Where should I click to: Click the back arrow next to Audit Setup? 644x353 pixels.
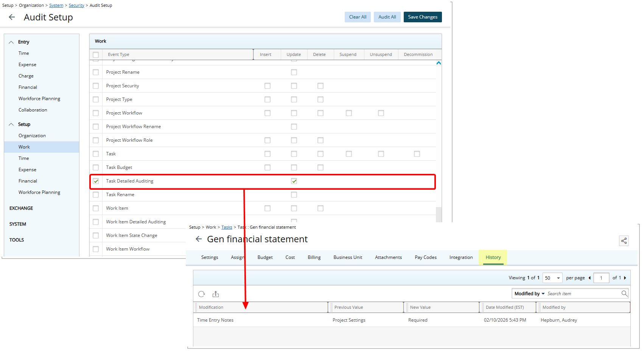click(12, 17)
